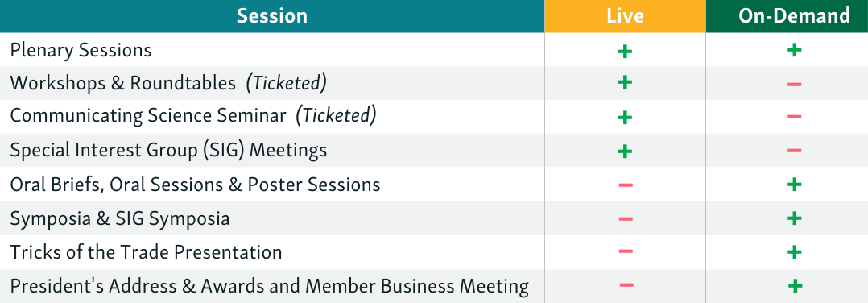
Task: Click On-Demand plus for Tricks of the Trade
Action: click(x=794, y=252)
